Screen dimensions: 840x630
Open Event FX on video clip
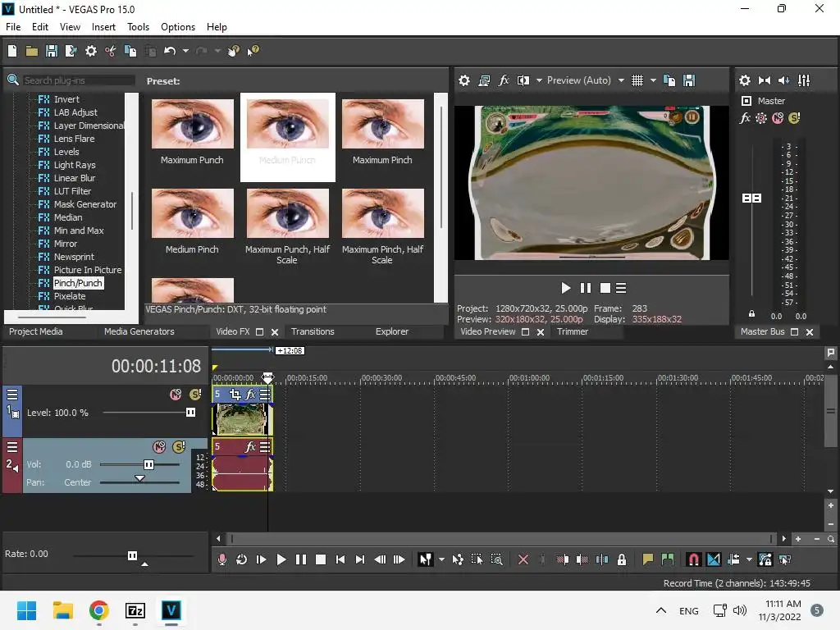pos(250,395)
